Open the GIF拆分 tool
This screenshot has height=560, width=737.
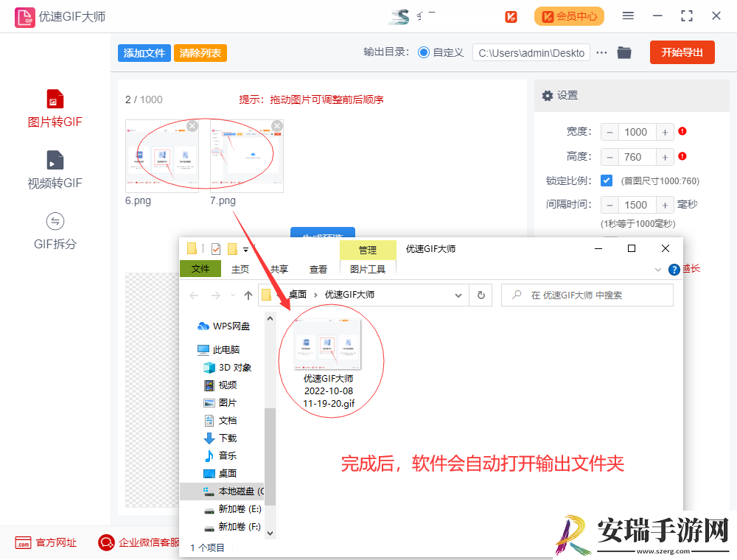pos(55,231)
